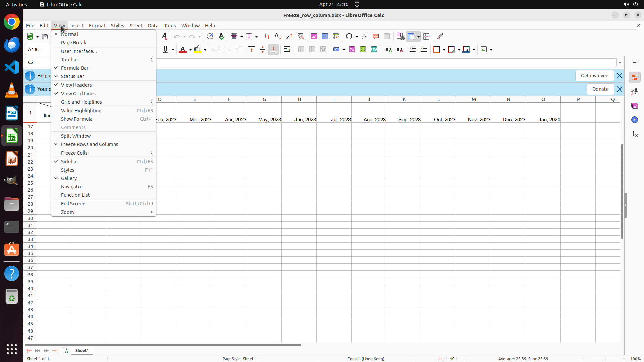
Task: Open the Navigator sidebar panel icon
Action: pyautogui.click(x=635, y=120)
